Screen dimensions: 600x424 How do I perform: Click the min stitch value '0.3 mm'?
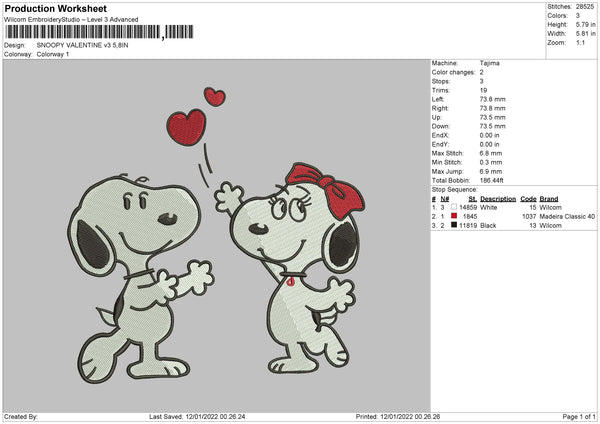coord(491,162)
